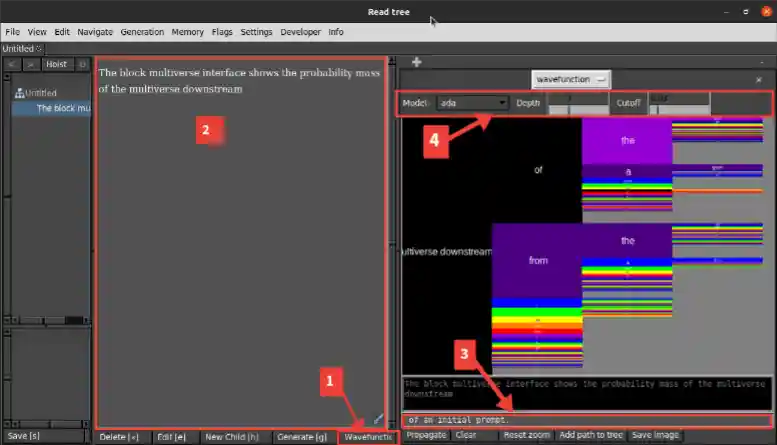
Task: Toggle the Wavefunction button in bottom bar
Action: tap(367, 437)
